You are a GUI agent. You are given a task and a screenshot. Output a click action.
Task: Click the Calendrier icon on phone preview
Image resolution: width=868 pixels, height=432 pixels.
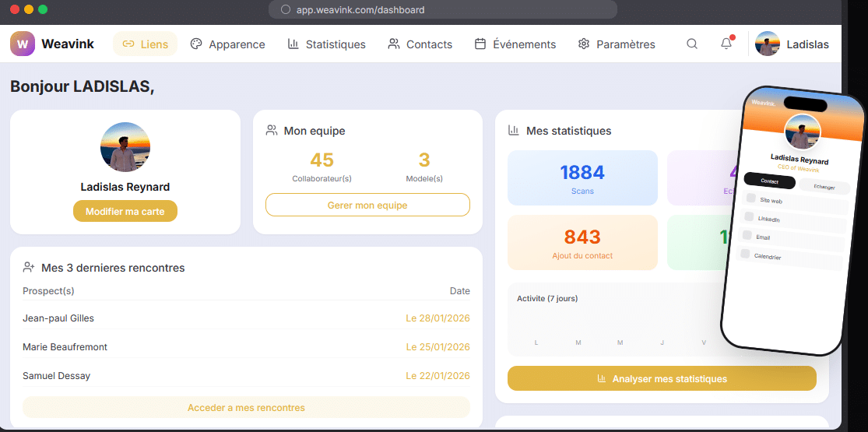[745, 254]
